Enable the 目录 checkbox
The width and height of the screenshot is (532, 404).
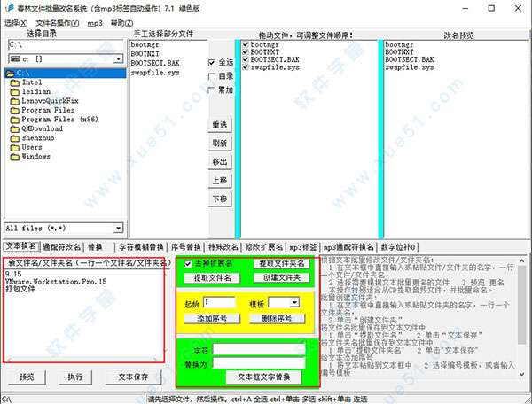(211, 76)
